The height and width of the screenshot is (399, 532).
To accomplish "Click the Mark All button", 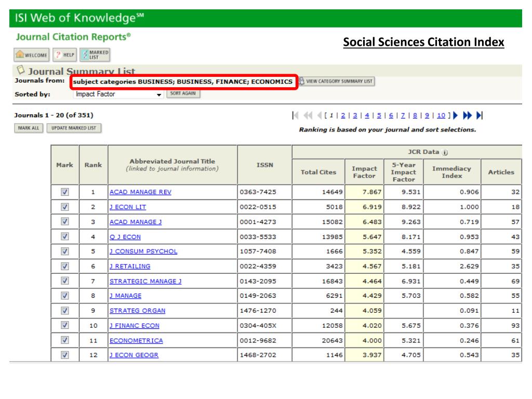I will [x=29, y=128].
